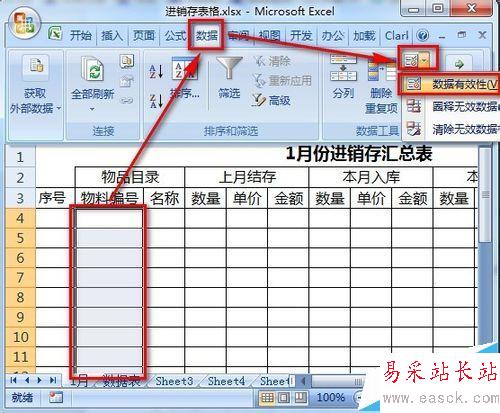Click the Data Validation button icon
The width and height of the screenshot is (500, 413).
pos(410,61)
